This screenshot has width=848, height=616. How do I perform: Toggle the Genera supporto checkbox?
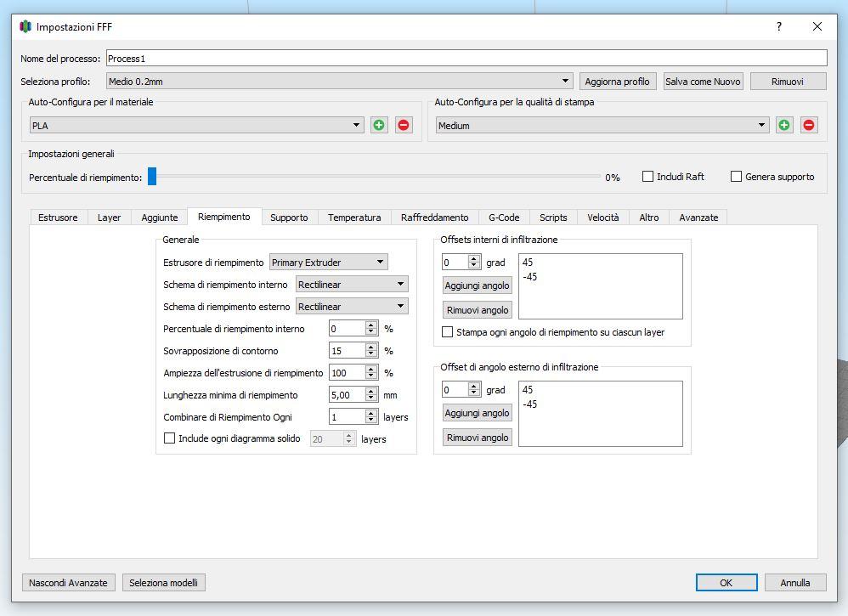(x=737, y=177)
